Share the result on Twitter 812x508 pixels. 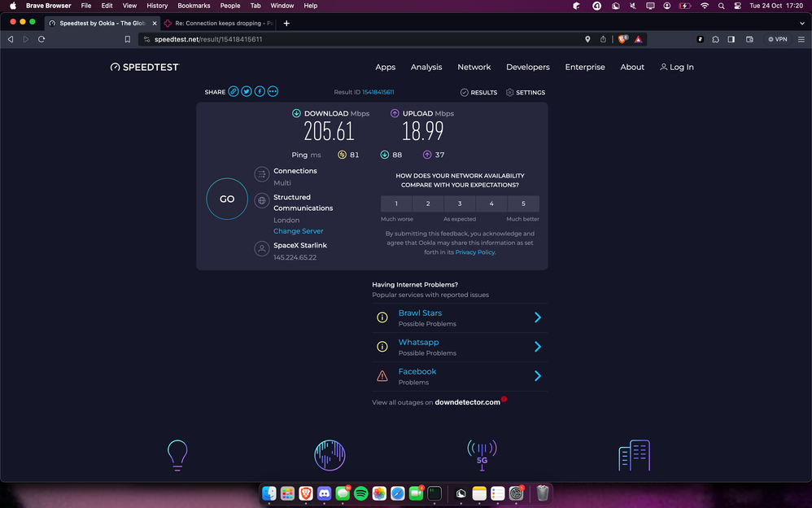pyautogui.click(x=247, y=91)
